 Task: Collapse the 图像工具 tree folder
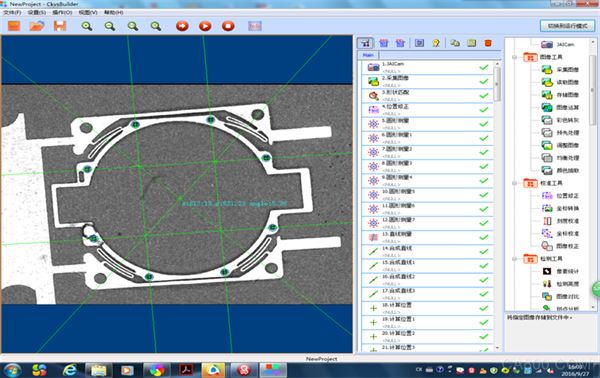[x=515, y=57]
